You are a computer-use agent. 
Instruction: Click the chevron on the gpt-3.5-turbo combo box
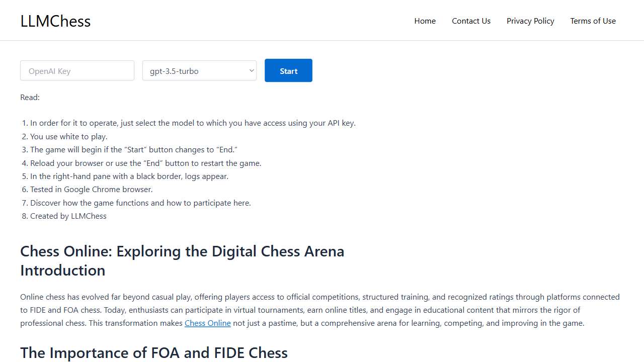(x=251, y=70)
